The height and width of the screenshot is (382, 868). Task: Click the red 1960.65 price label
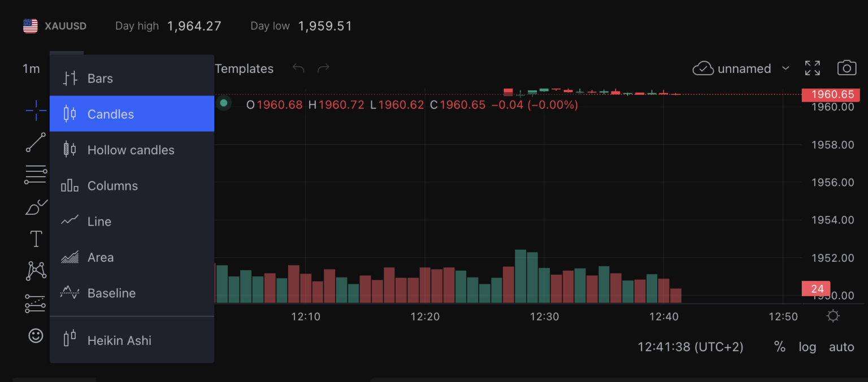831,94
